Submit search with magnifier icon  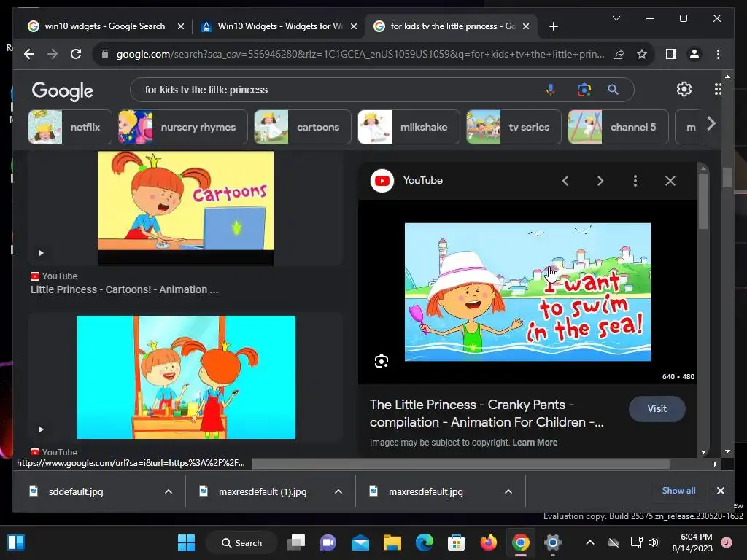coord(613,90)
